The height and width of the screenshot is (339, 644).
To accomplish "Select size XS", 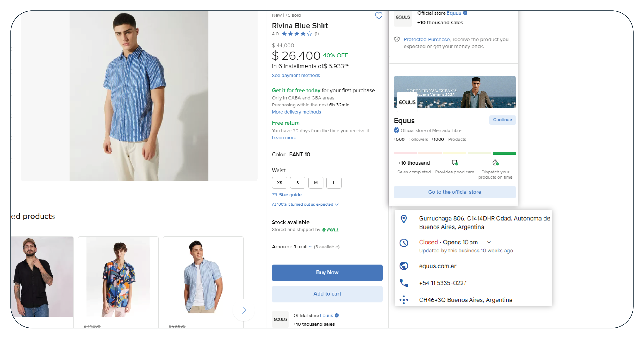I will (x=280, y=182).
